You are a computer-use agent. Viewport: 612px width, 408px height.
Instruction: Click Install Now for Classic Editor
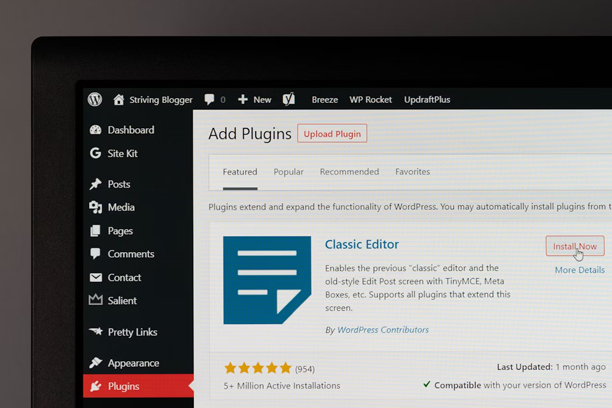tap(575, 246)
